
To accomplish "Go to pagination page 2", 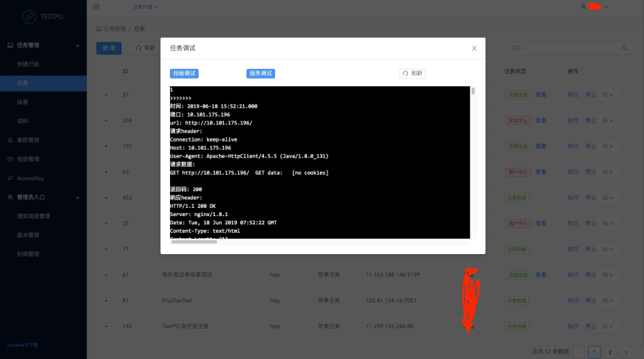I will point(610,352).
